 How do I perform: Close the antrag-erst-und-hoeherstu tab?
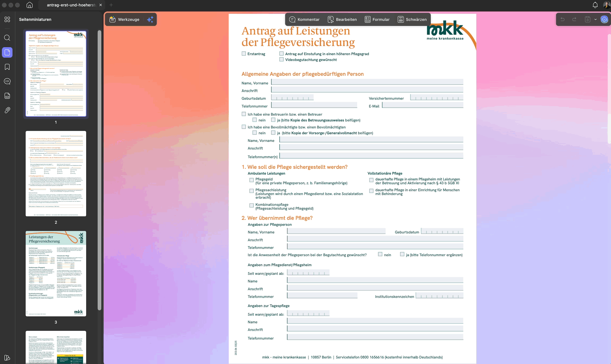101,5
